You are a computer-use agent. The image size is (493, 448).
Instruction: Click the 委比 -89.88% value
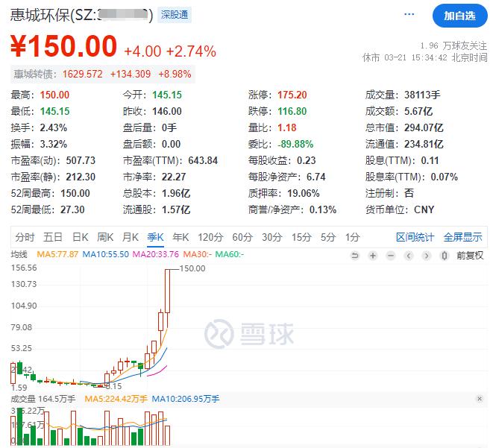coord(295,144)
